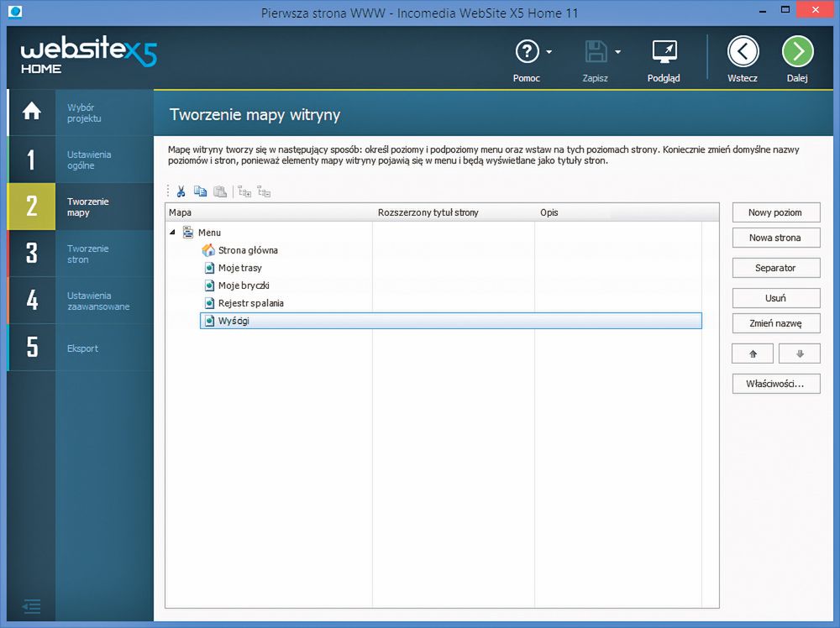Click the Collapse all tree levels icon
This screenshot has height=628, width=840.
[264, 191]
